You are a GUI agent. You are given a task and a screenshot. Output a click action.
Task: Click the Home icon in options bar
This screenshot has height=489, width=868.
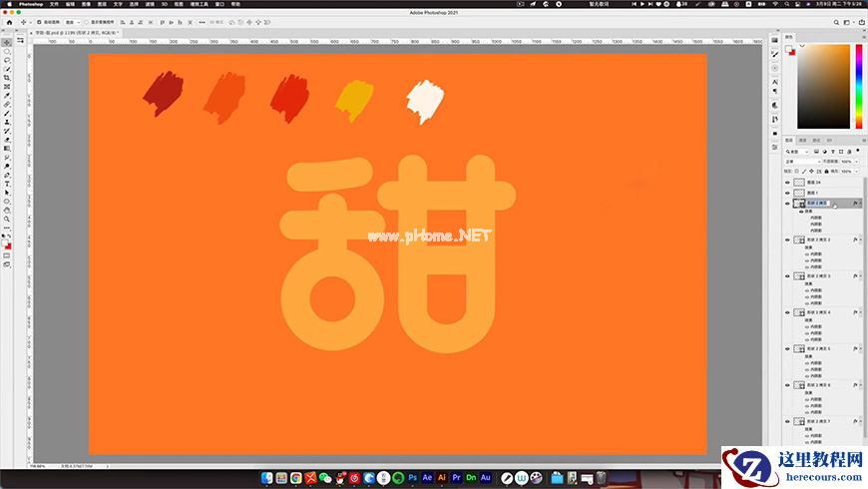coord(9,22)
